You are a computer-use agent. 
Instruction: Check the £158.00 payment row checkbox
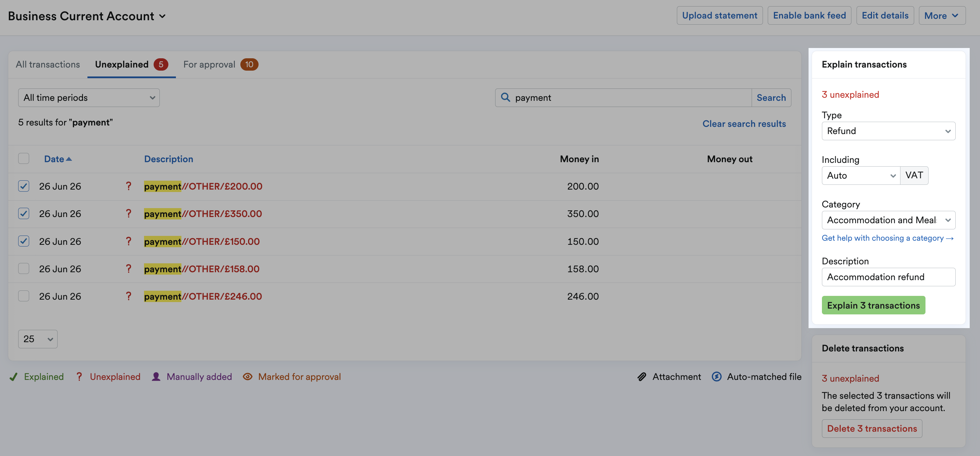[24, 268]
